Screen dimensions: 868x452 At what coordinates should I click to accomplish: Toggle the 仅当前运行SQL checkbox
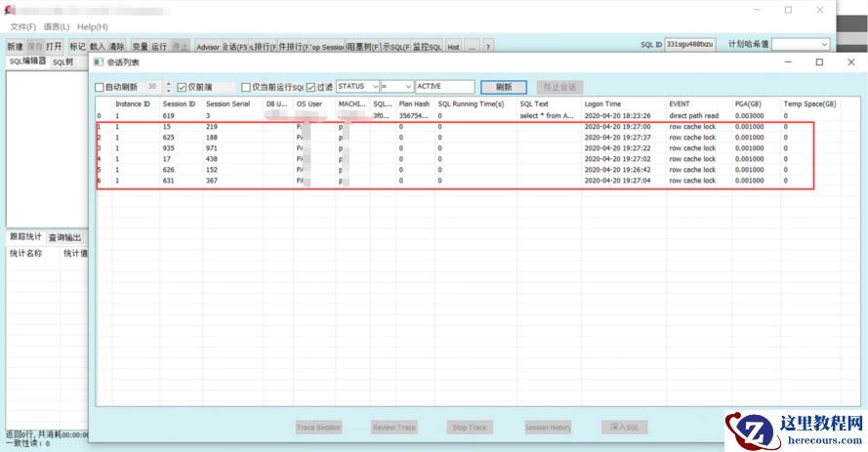[246, 88]
